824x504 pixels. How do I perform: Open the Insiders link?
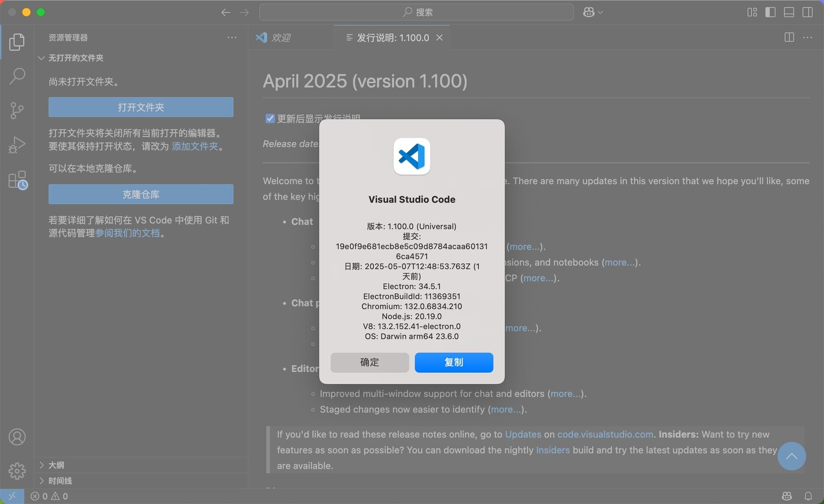coord(553,450)
